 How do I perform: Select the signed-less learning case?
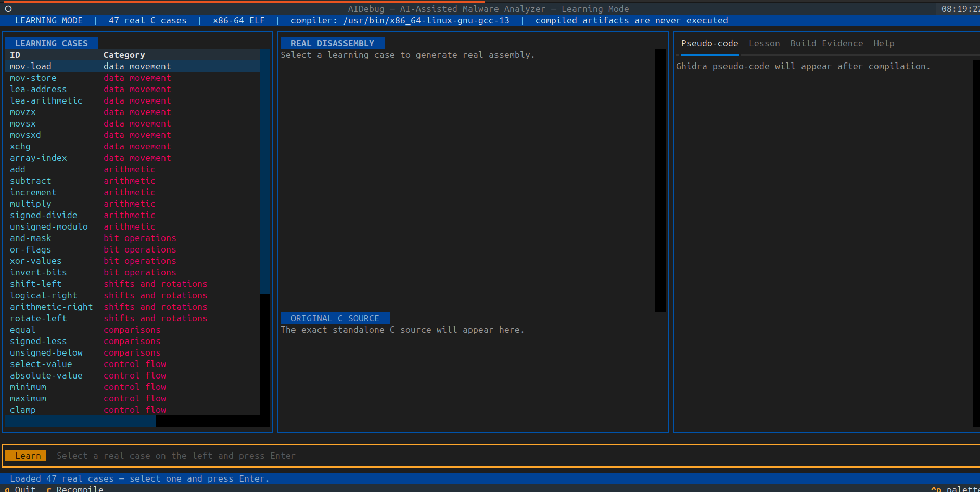(x=132, y=341)
